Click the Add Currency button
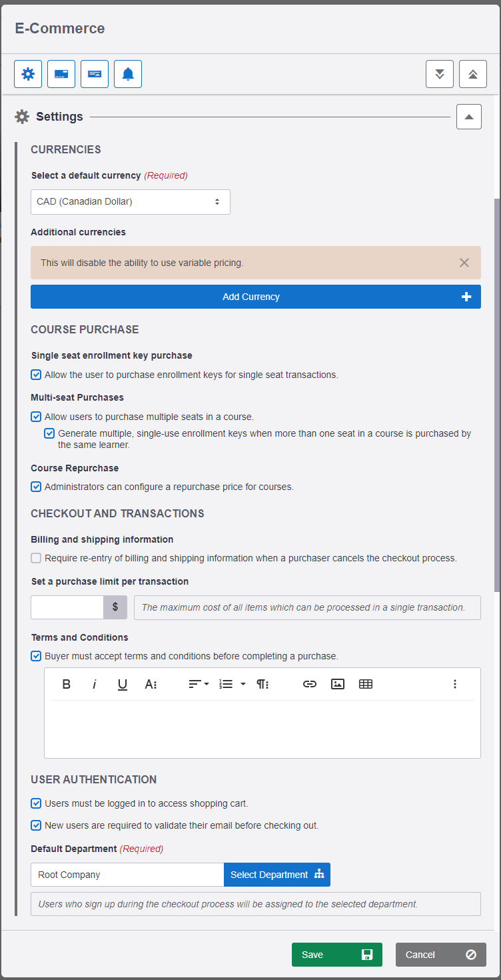Image resolution: width=501 pixels, height=980 pixels. [255, 297]
